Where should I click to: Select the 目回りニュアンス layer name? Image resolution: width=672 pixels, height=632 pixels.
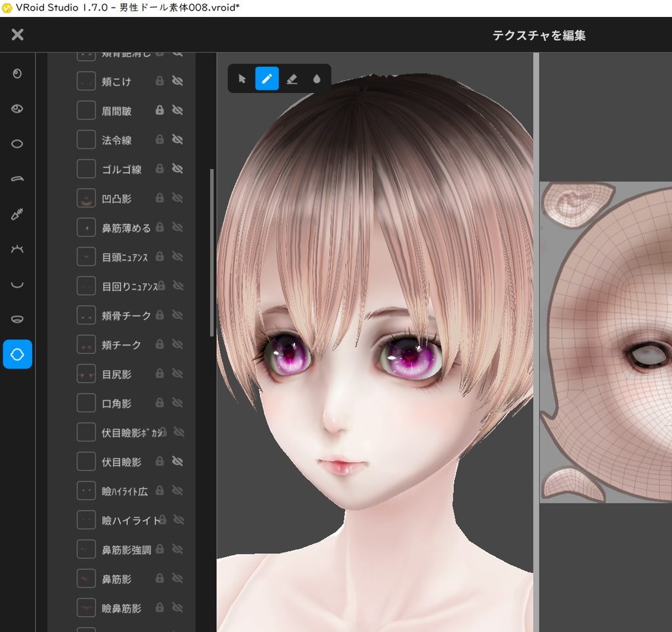click(x=130, y=286)
